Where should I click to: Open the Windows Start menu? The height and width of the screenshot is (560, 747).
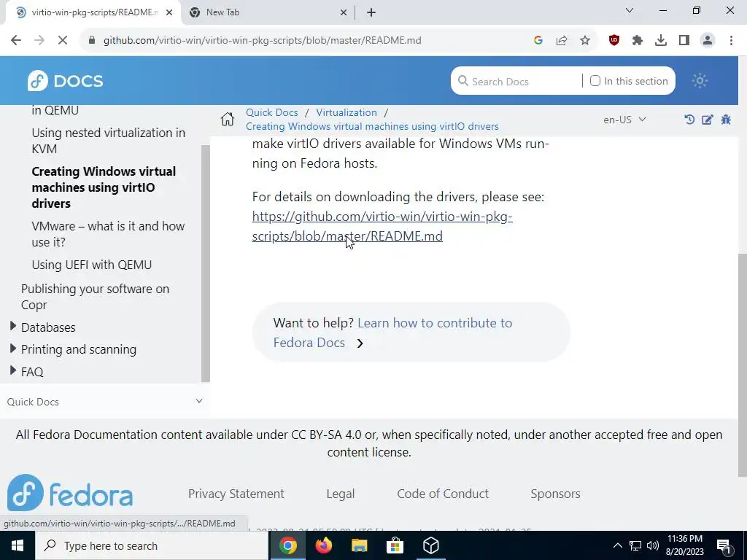tap(18, 545)
